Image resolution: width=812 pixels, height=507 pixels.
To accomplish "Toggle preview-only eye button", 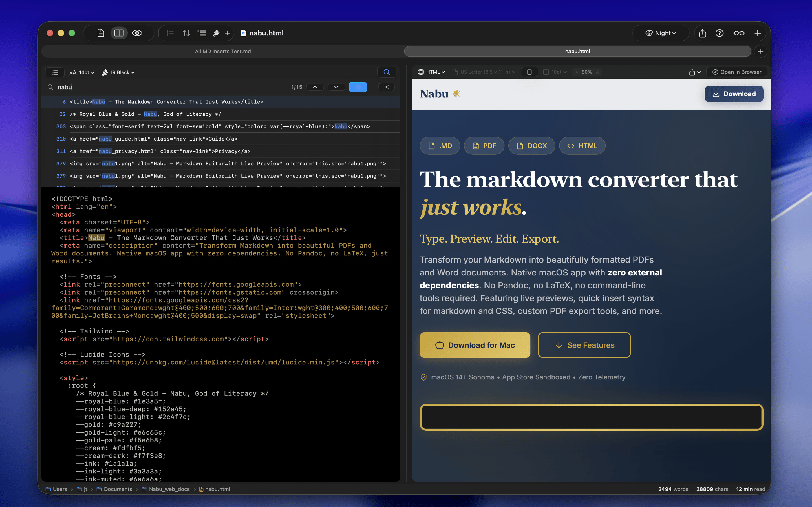I will coord(137,33).
